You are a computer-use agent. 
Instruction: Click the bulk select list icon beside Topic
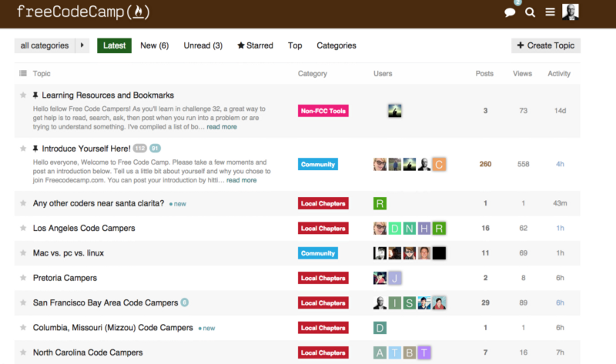23,73
